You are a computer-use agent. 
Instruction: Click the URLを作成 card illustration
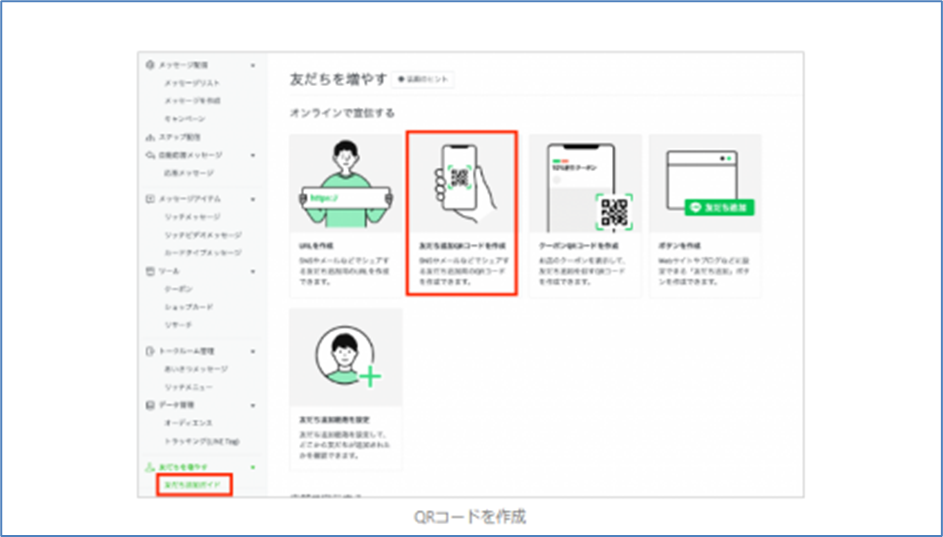(346, 183)
